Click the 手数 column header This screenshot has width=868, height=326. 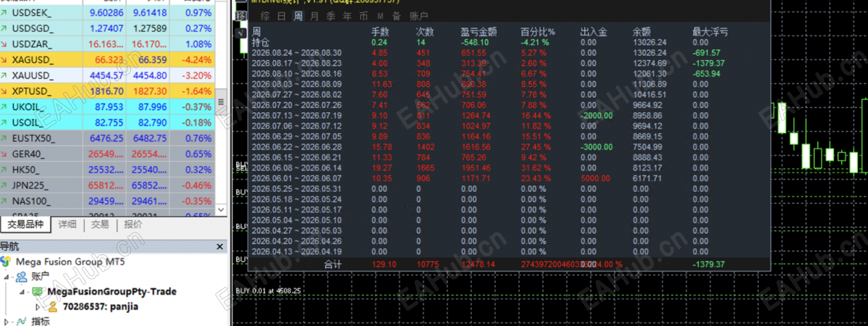381,32
